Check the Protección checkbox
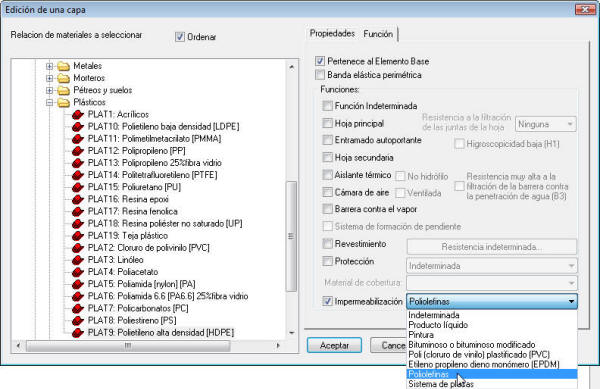 tap(327, 261)
